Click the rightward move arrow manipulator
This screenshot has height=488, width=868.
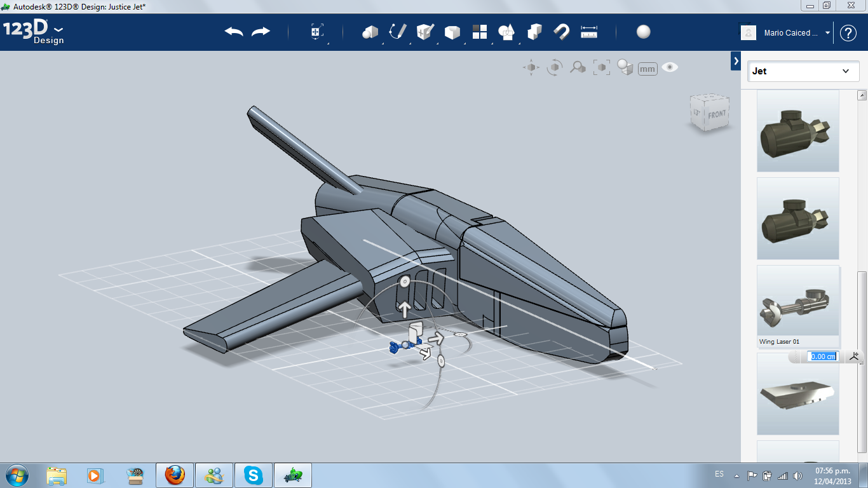tap(436, 338)
